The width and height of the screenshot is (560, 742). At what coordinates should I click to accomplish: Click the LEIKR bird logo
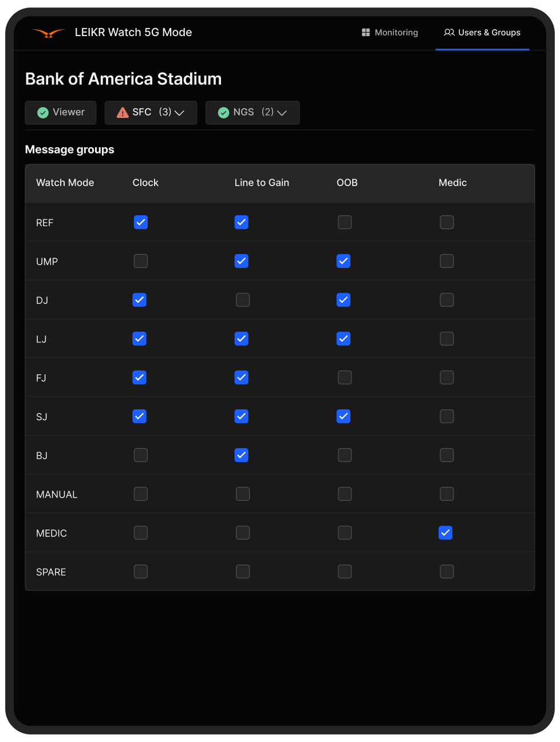49,33
